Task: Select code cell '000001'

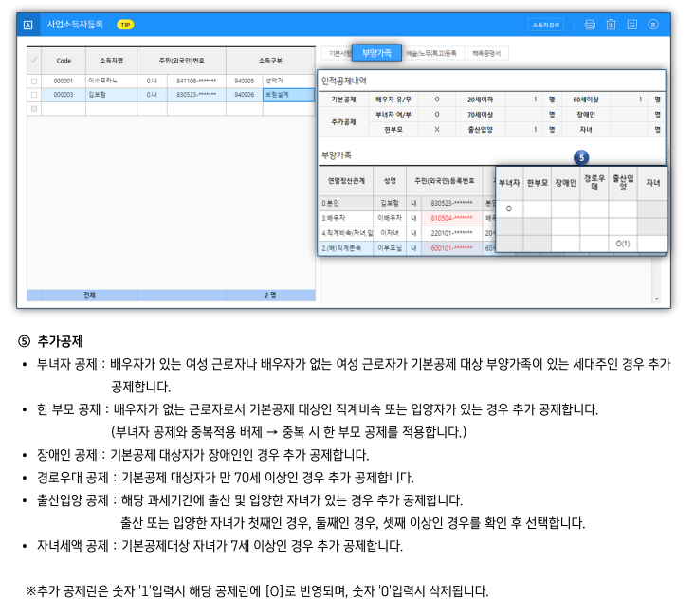Action: 64,82
